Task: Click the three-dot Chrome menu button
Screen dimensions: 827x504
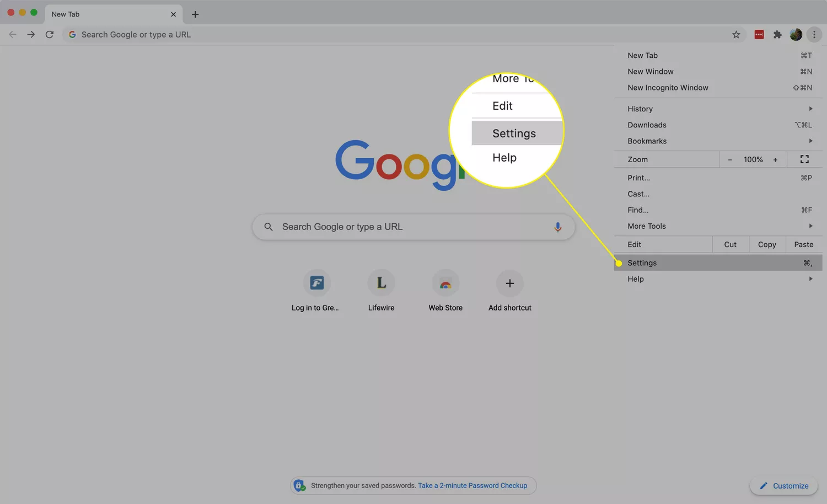Action: click(814, 35)
